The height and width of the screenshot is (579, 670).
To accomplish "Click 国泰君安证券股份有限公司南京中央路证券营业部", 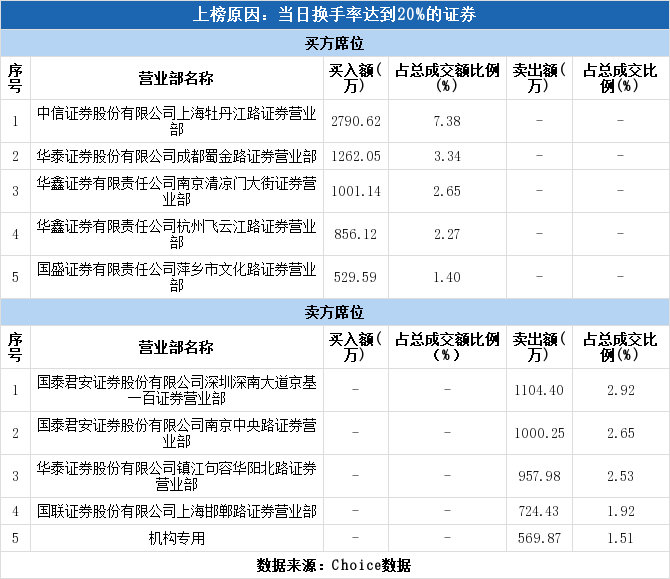I will (176, 433).
